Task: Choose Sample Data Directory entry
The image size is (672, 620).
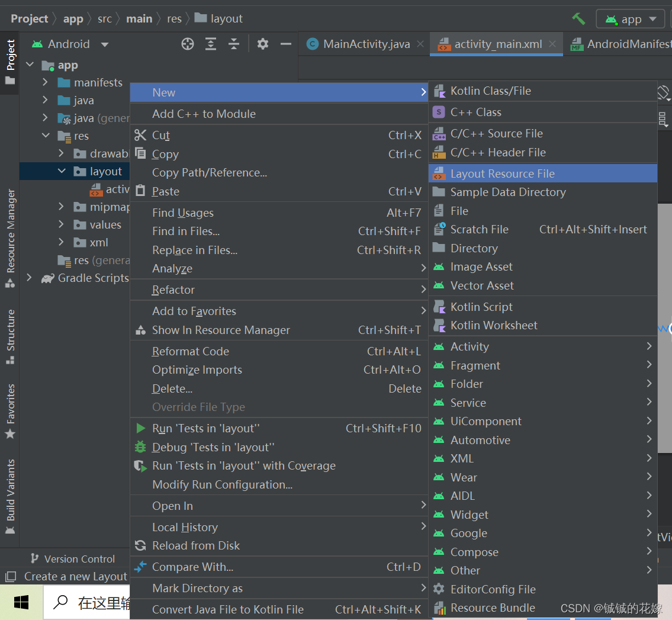Action: click(542, 192)
